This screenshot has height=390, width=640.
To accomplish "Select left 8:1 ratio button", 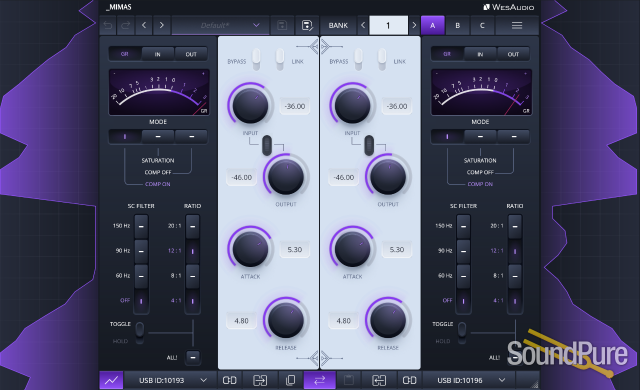I will tap(193, 276).
